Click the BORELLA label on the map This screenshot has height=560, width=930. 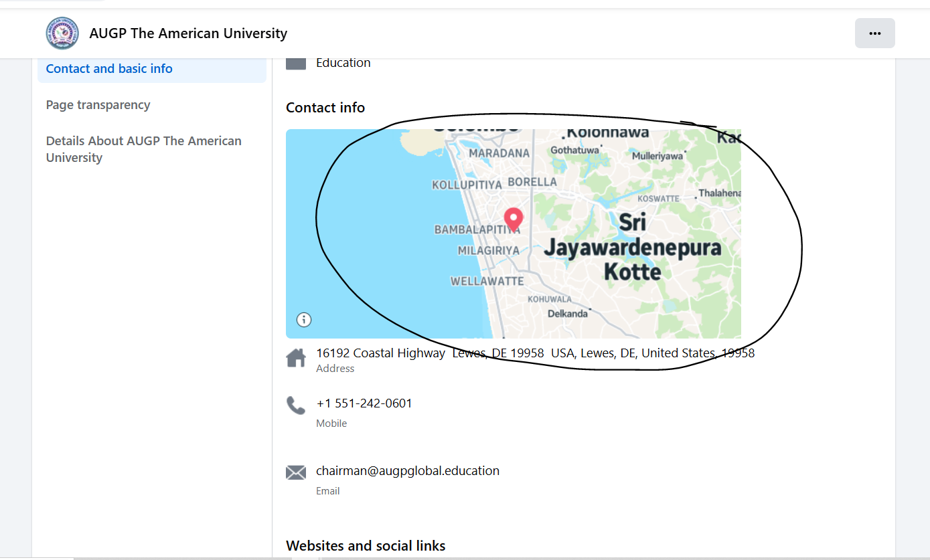point(532,182)
